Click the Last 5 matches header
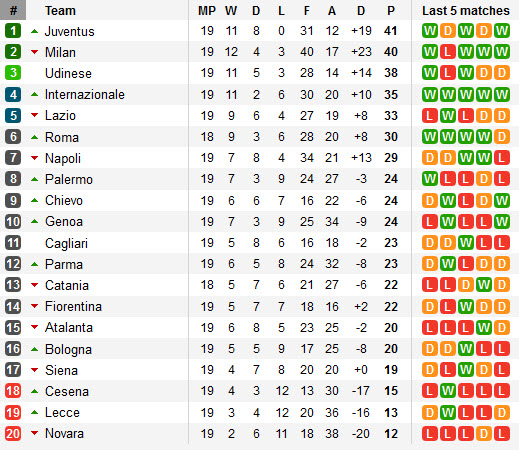Image resolution: width=519 pixels, height=450 pixels. [x=466, y=11]
